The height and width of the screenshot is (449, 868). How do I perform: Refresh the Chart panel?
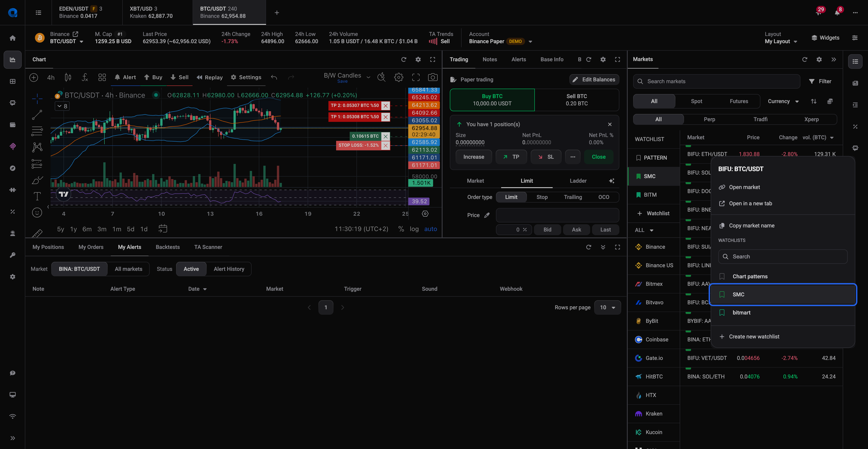[404, 59]
